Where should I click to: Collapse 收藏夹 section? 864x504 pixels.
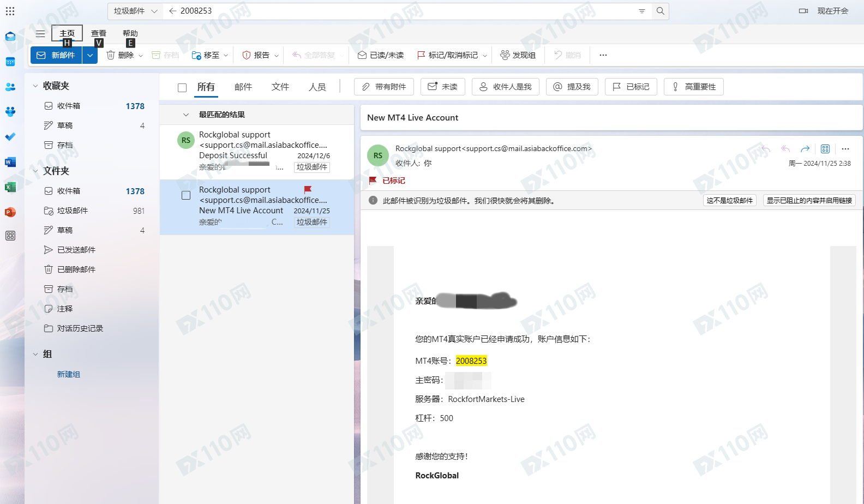point(35,86)
